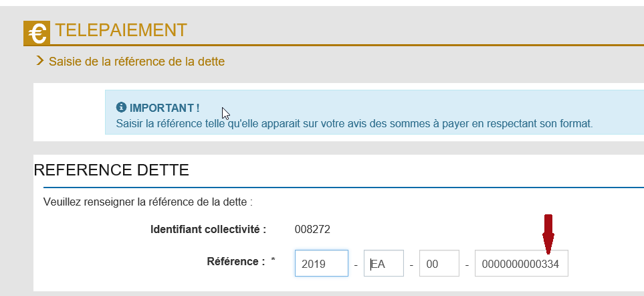This screenshot has width=644, height=296.
Task: Select the collectivité identifier value 008272
Action: 312,230
